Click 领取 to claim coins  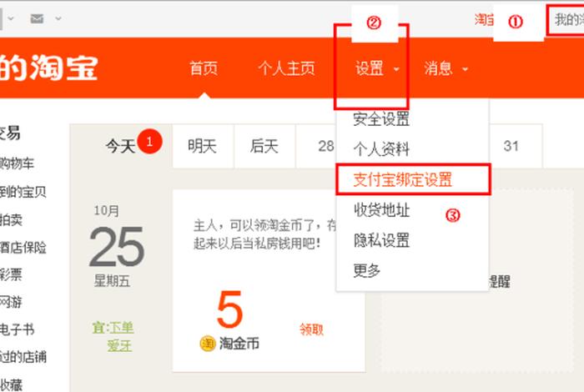312,329
